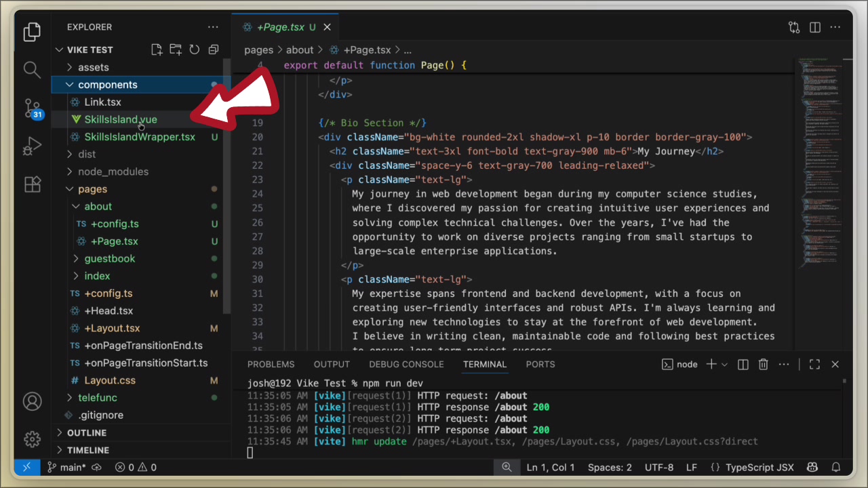Kill the active terminal
Screen dimensions: 868x488
pyautogui.click(x=763, y=364)
